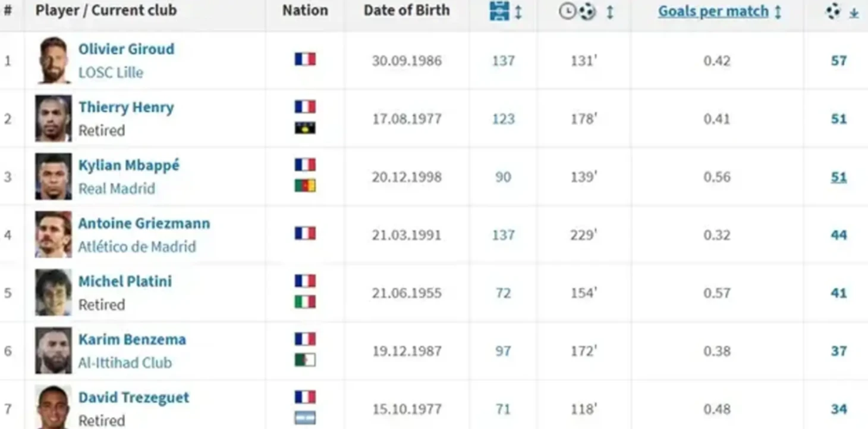Image resolution: width=868 pixels, height=429 pixels.
Task: Open Real Madrid club link
Action: click(117, 189)
